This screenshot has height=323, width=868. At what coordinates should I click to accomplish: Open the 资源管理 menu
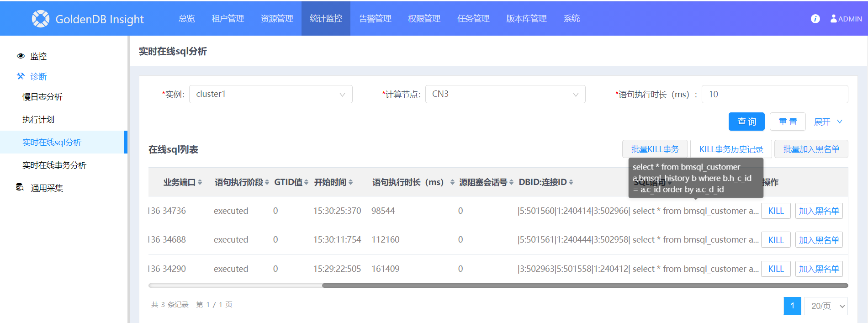(277, 19)
